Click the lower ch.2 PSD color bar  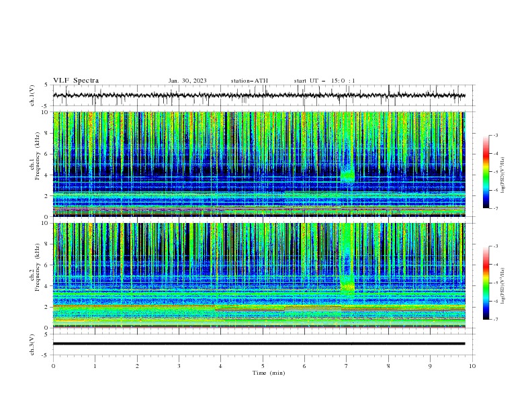[x=486, y=283]
